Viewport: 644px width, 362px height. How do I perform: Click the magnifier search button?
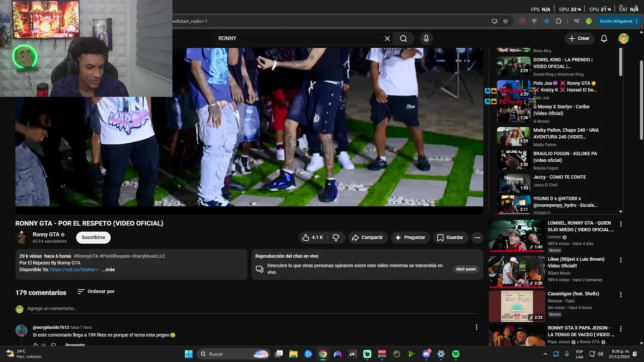404,38
